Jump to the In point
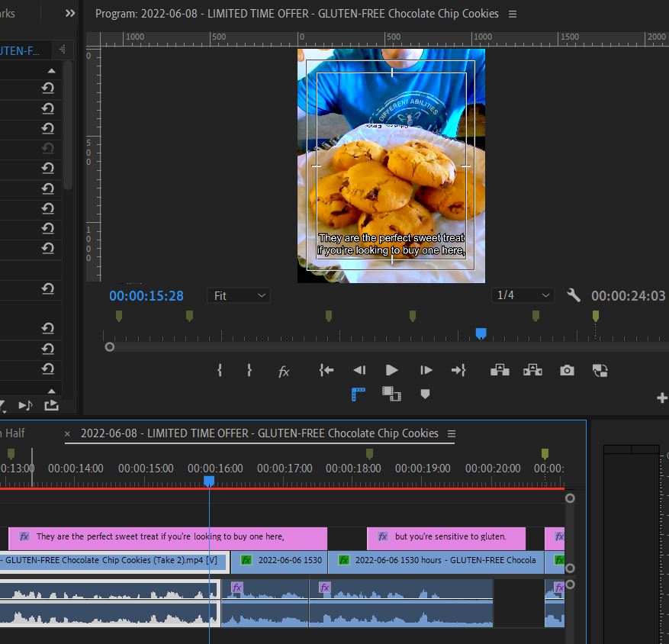669x644 pixels. 326,370
